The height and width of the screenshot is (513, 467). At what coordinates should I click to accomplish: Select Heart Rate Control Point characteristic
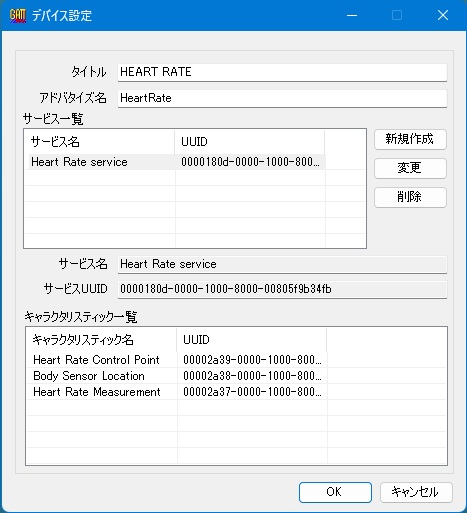pyautogui.click(x=177, y=360)
